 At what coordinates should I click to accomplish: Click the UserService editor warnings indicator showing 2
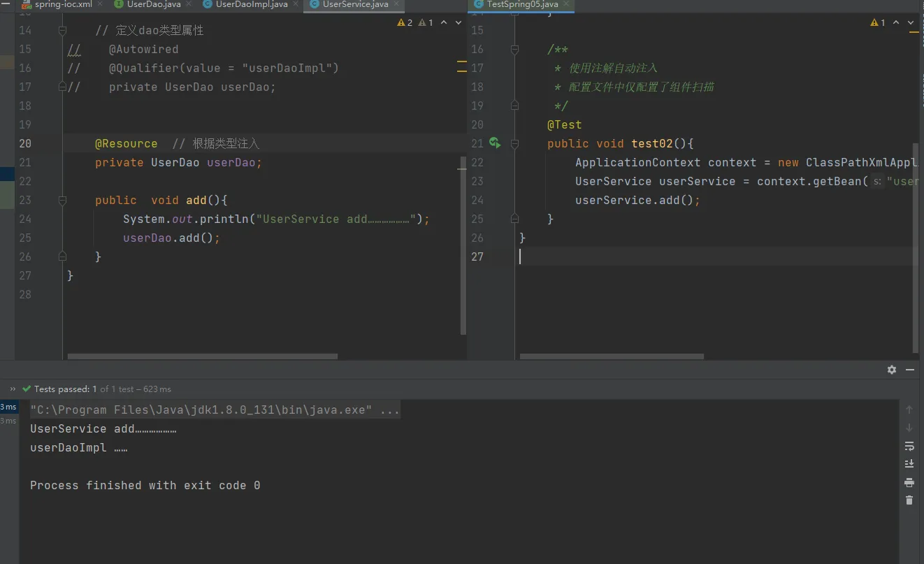(x=405, y=23)
